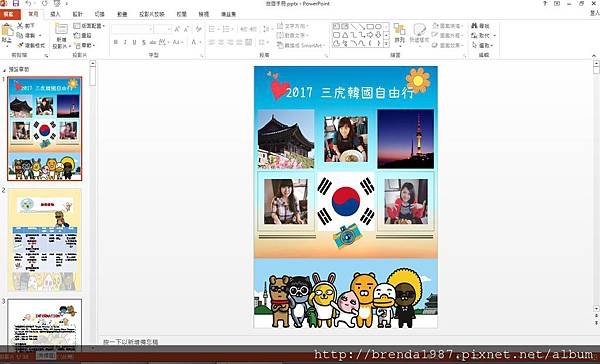
Task: Switch to the Insert tab
Action: click(55, 14)
